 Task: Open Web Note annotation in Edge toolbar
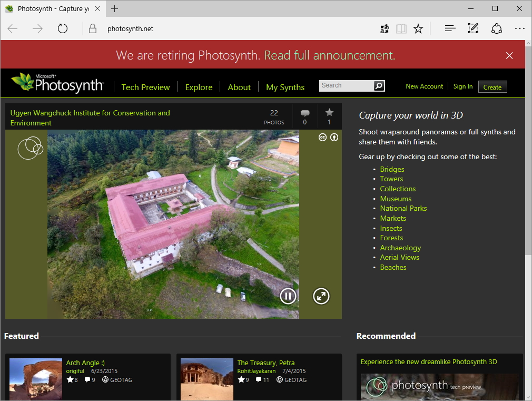pyautogui.click(x=472, y=28)
